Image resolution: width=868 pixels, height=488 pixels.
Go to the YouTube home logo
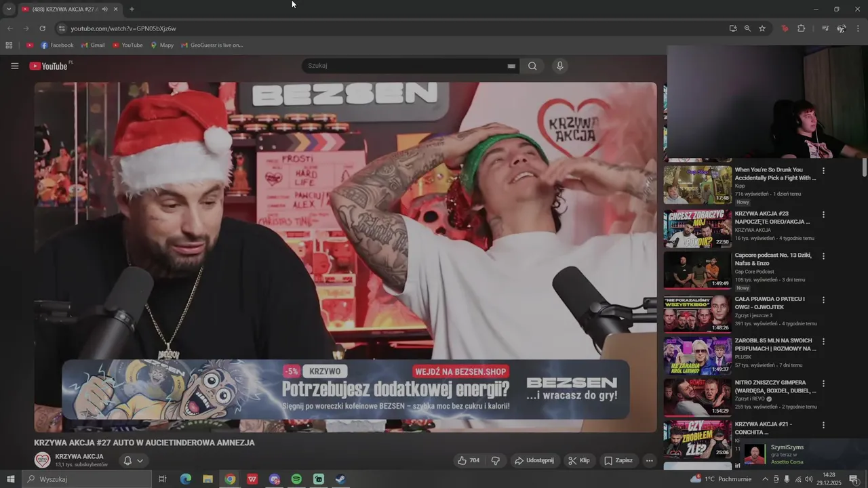point(48,66)
